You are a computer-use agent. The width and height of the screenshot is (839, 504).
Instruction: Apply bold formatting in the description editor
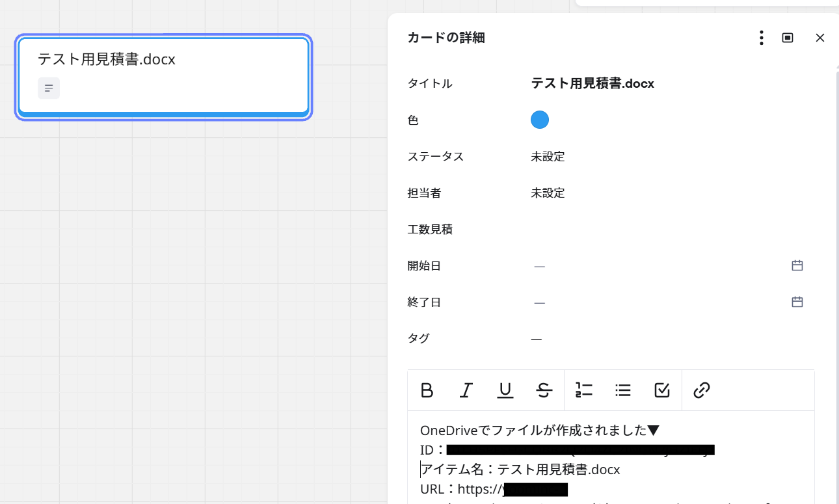427,390
